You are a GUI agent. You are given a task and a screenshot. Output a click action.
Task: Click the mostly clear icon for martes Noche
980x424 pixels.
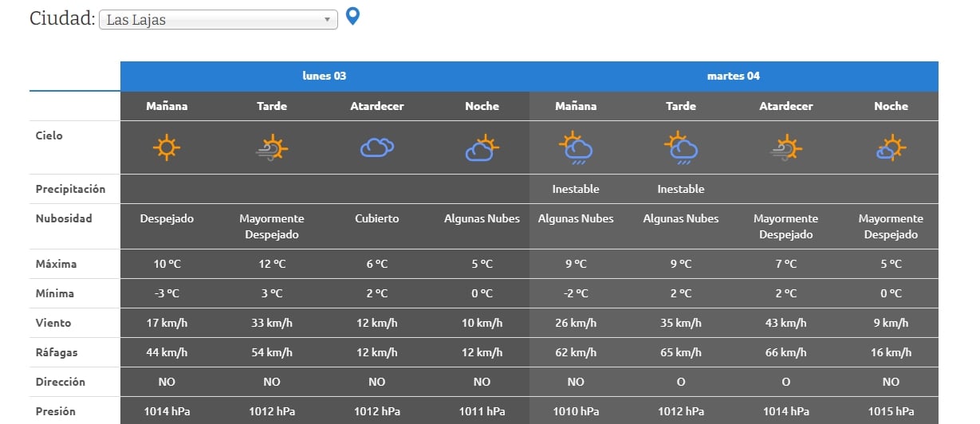891,147
